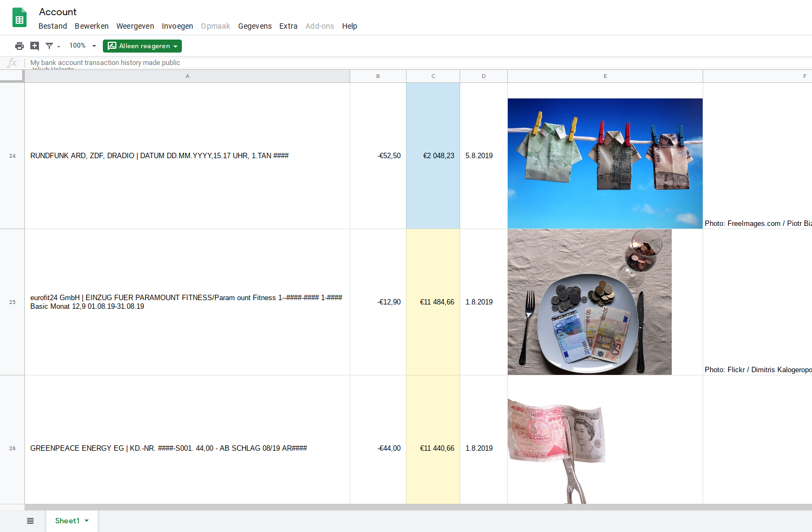Open the Google Sheets home icon

[19, 18]
